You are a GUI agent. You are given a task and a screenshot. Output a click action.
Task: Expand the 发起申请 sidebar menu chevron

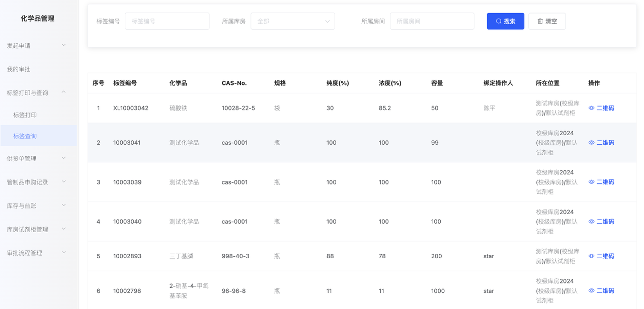(x=64, y=45)
